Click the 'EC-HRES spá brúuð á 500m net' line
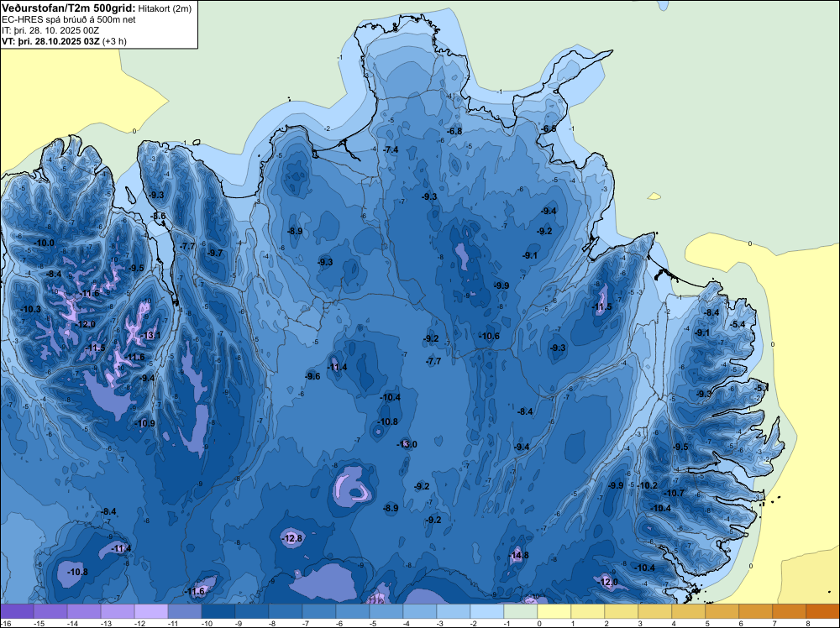Image resolution: width=840 pixels, height=628 pixels. click(x=69, y=19)
